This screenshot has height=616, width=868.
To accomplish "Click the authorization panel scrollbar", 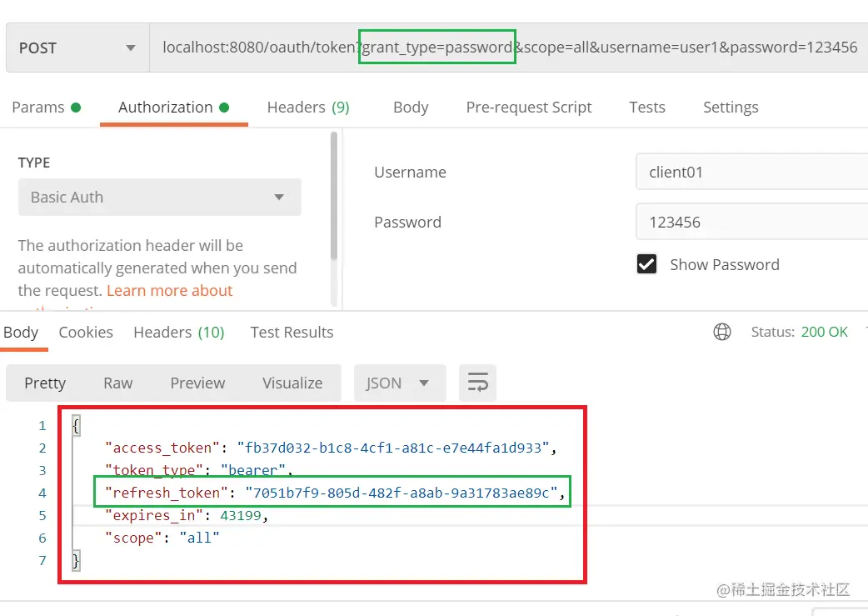I will click(334, 195).
